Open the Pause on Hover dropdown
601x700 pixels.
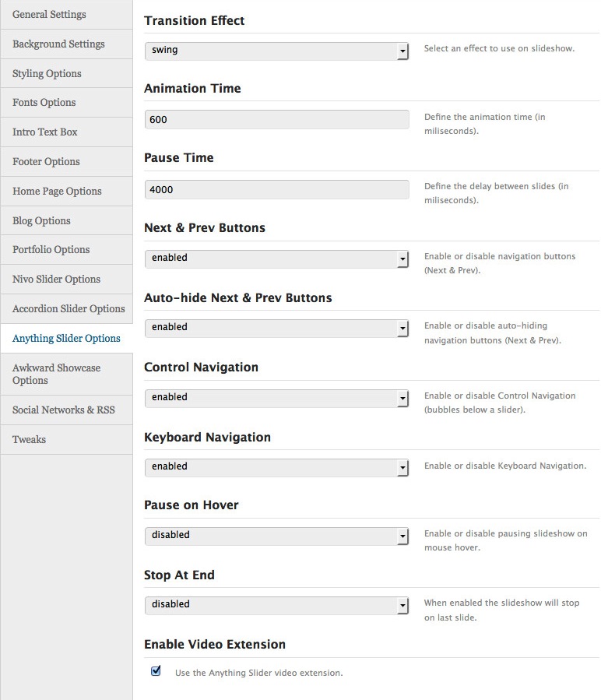coord(276,536)
